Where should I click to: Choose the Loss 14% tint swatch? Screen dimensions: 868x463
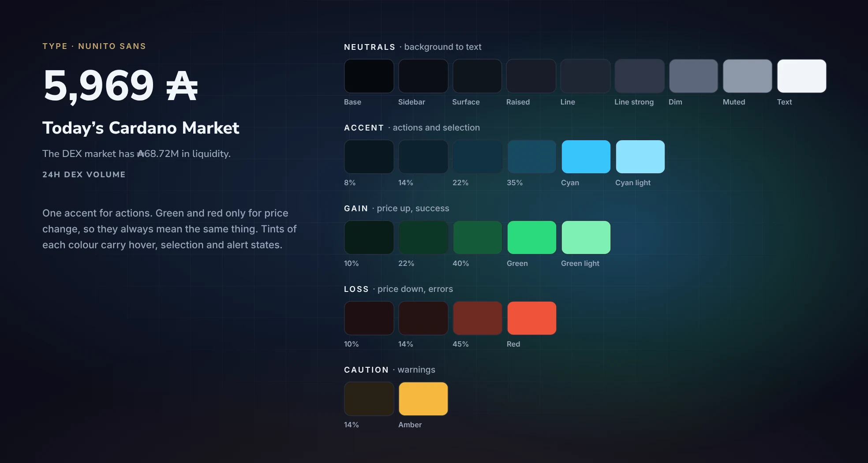click(423, 318)
